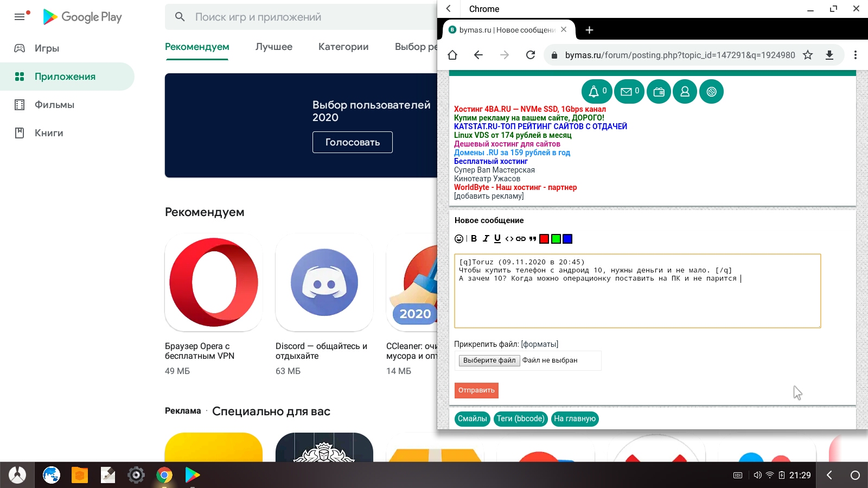Viewport: 868px width, 488px height.
Task: Open the orange file manager taskbar icon
Action: (x=80, y=476)
